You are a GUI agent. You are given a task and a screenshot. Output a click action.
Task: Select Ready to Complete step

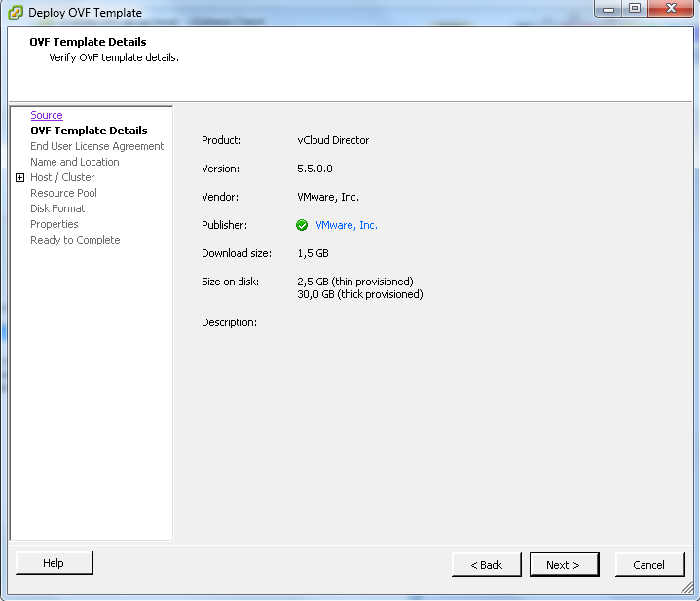coord(75,240)
